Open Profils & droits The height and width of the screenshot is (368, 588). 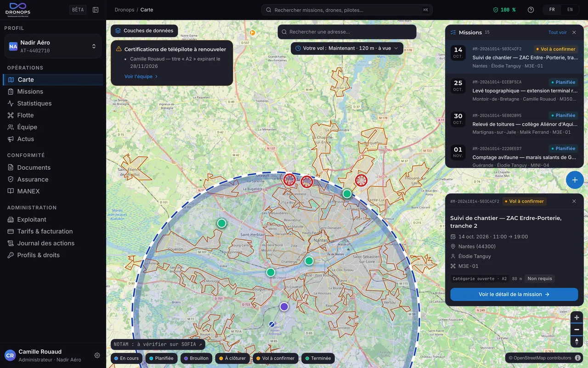click(53, 255)
